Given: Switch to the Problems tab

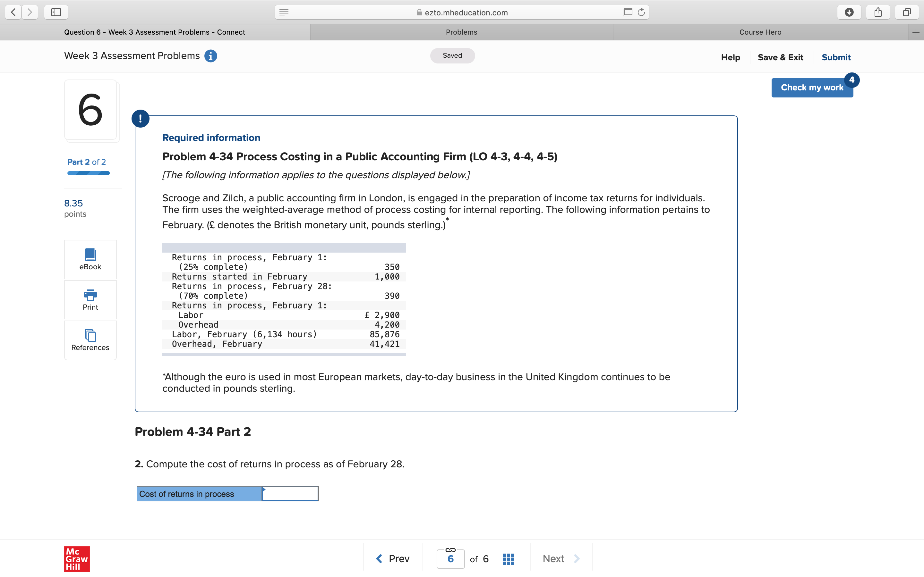Looking at the screenshot, I should click(x=461, y=32).
